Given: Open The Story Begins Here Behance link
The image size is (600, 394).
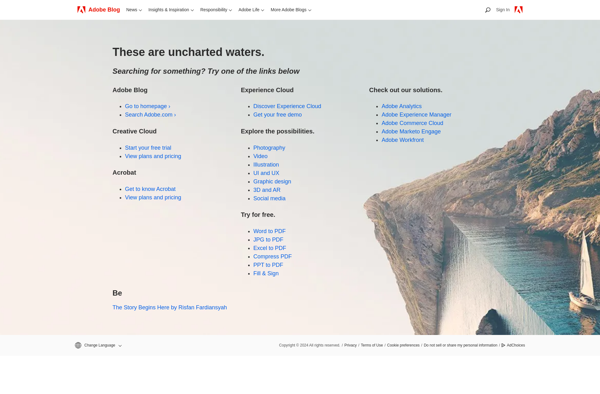Looking at the screenshot, I should [x=170, y=308].
